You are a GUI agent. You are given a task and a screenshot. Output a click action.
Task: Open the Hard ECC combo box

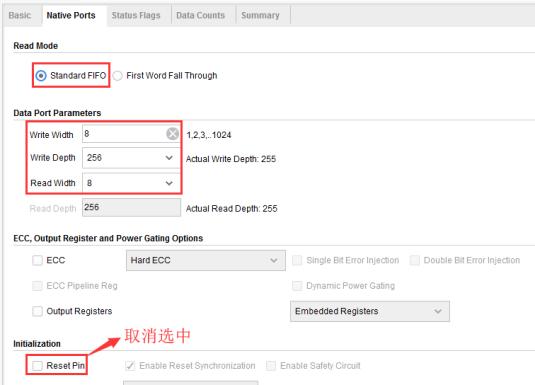tap(206, 260)
